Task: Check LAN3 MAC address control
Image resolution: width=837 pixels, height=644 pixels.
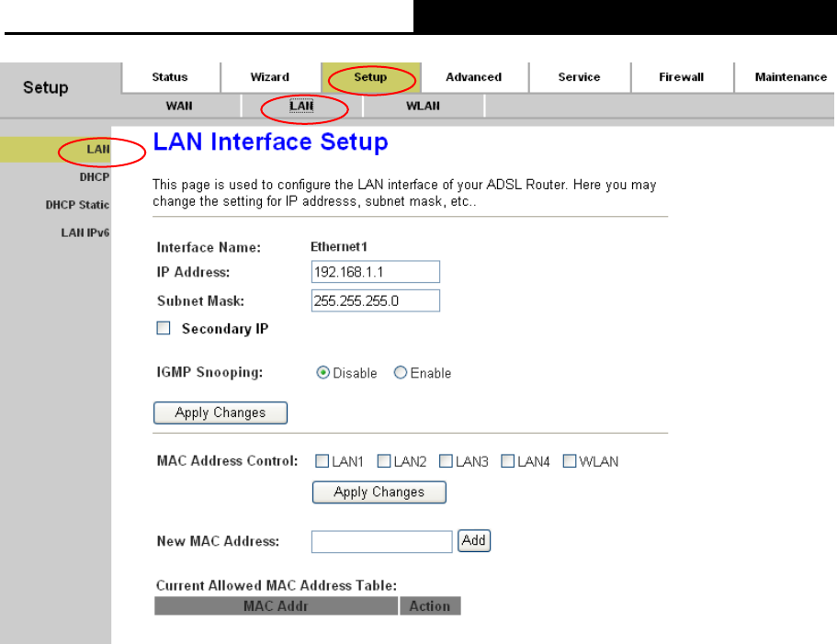Action: tap(446, 461)
